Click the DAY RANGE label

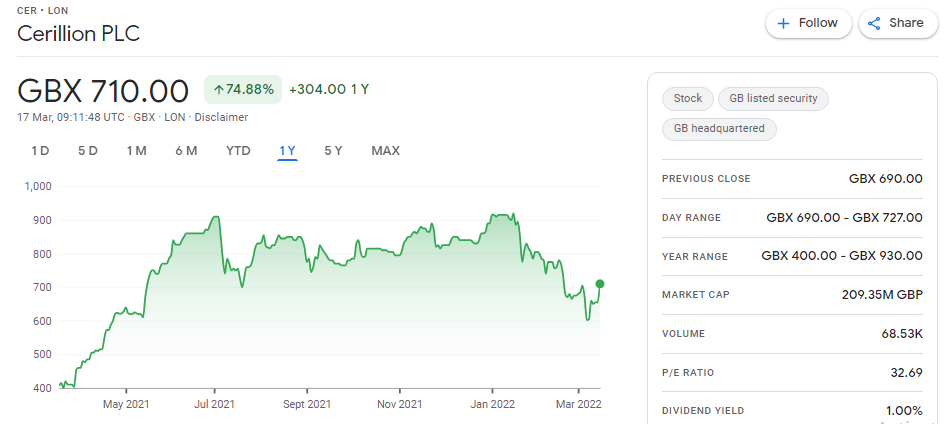(691, 218)
